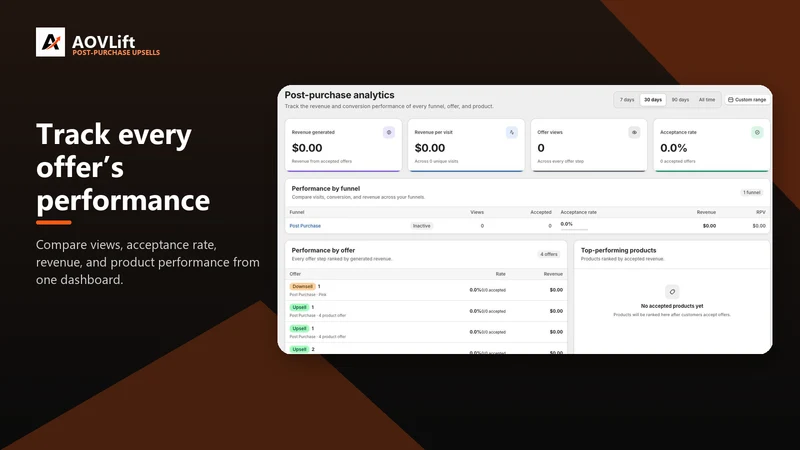This screenshot has height=450, width=800.
Task: Click the Post-purchase analytics title
Action: coord(339,95)
